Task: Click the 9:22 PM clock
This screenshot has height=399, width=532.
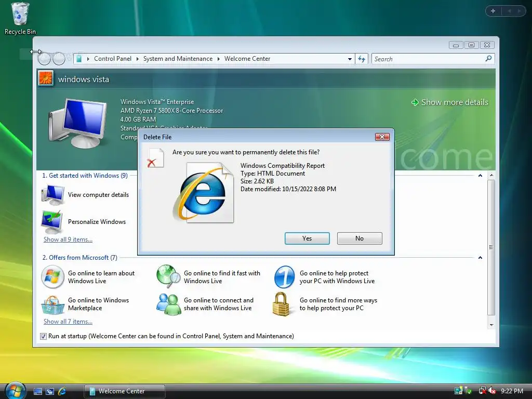Action: 512,391
